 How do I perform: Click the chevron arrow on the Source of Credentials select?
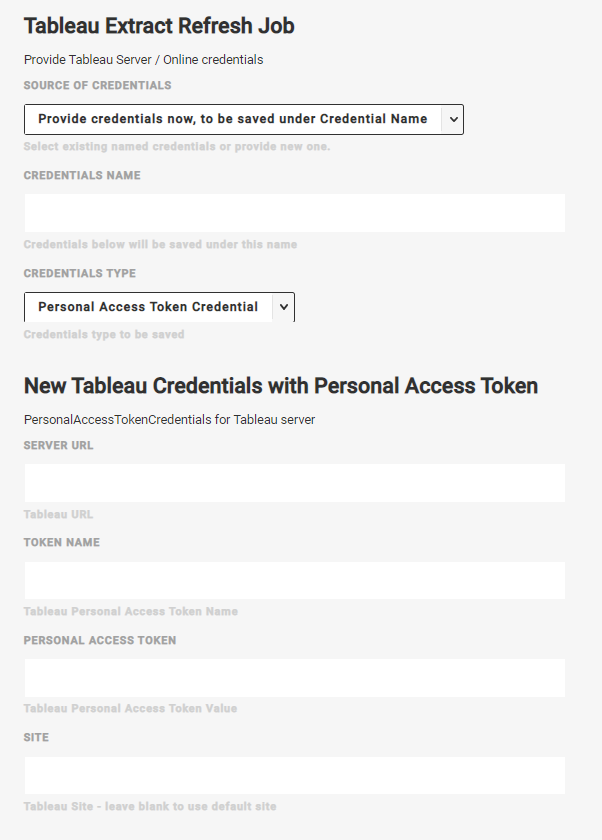[x=453, y=119]
